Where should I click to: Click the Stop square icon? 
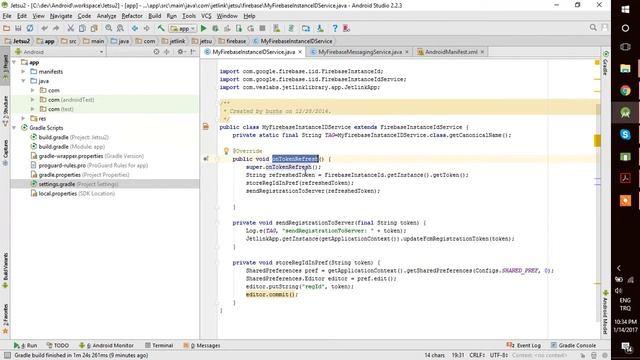tap(262, 28)
